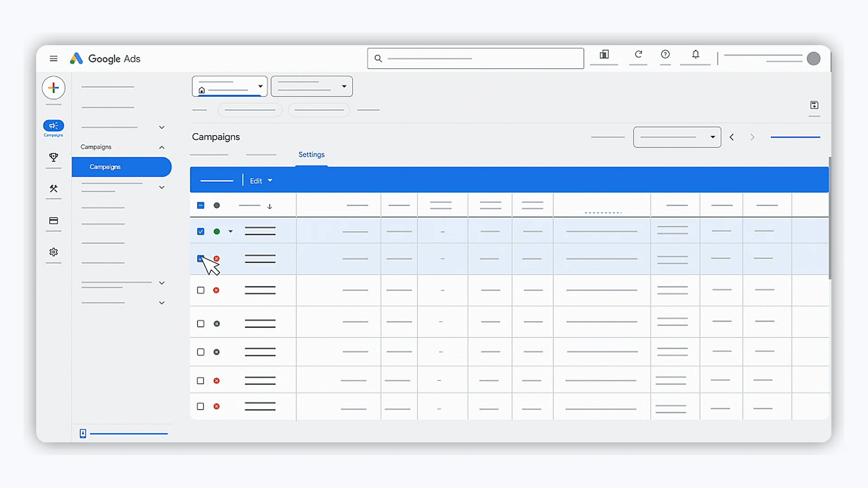868x488 pixels.
Task: Open the second filter dropdown at top
Action: pyautogui.click(x=311, y=86)
